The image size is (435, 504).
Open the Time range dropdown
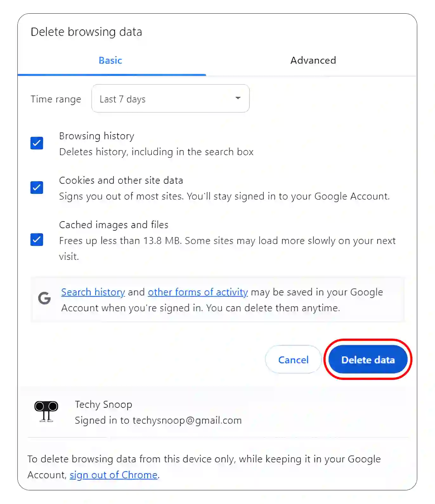click(x=170, y=98)
